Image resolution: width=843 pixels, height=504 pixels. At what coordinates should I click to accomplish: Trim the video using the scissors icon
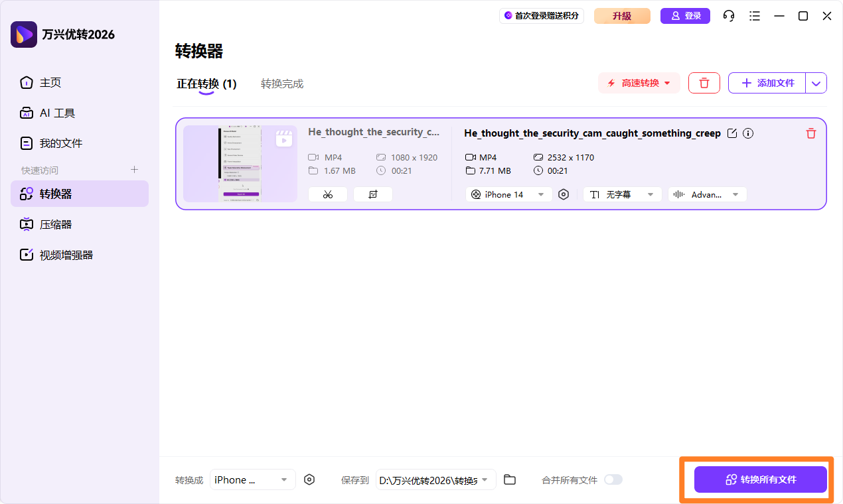coord(327,194)
